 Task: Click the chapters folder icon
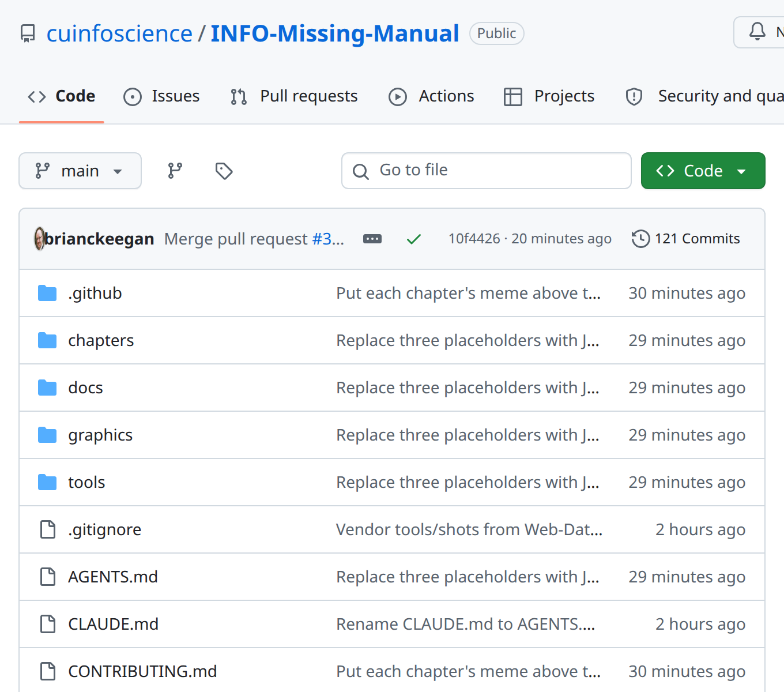pos(47,340)
